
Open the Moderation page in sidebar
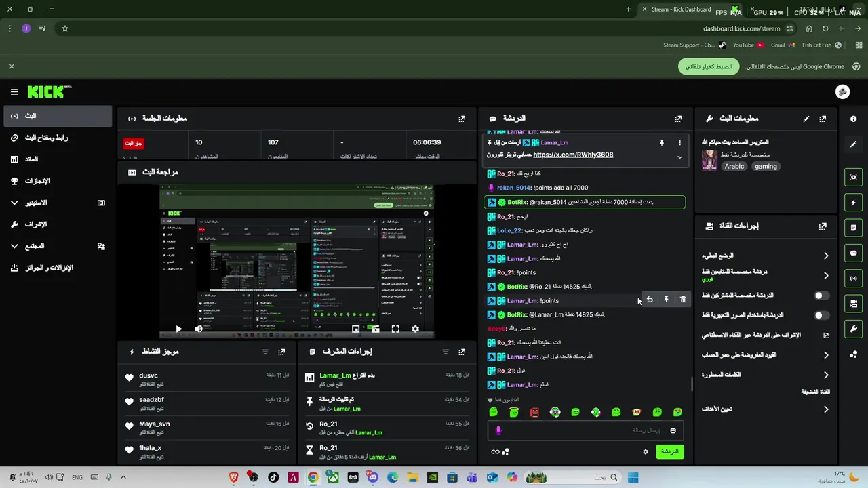[x=58, y=224]
